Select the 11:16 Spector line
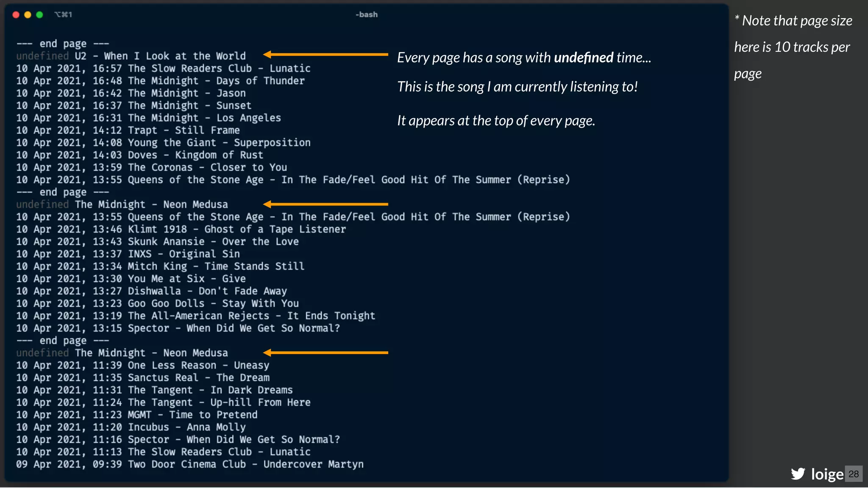 pyautogui.click(x=178, y=439)
